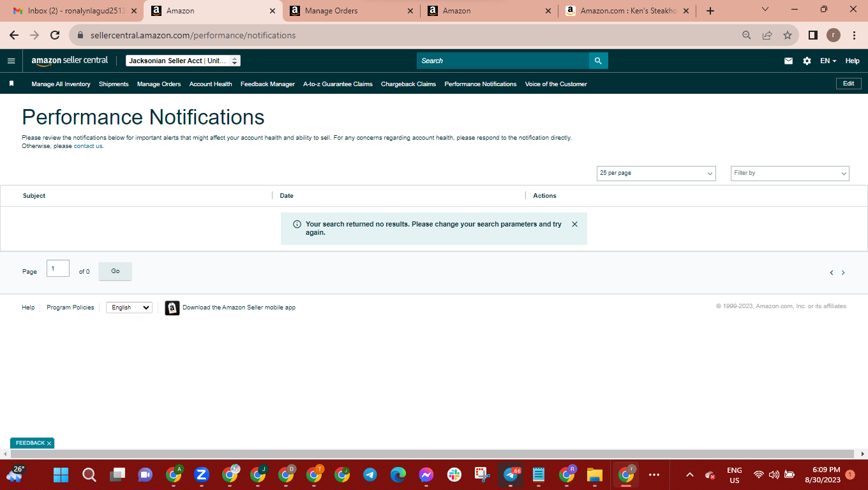Open the footer Help link

28,308
